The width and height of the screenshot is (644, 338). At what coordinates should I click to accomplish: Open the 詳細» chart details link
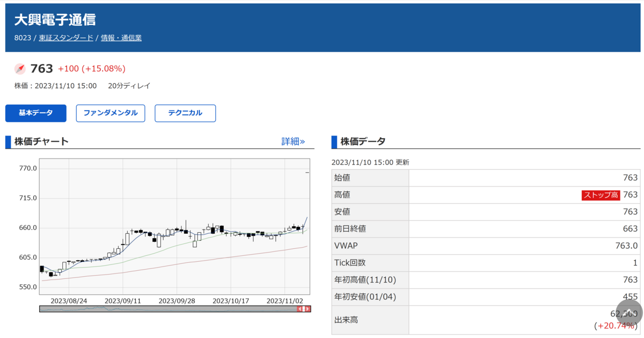click(x=293, y=141)
